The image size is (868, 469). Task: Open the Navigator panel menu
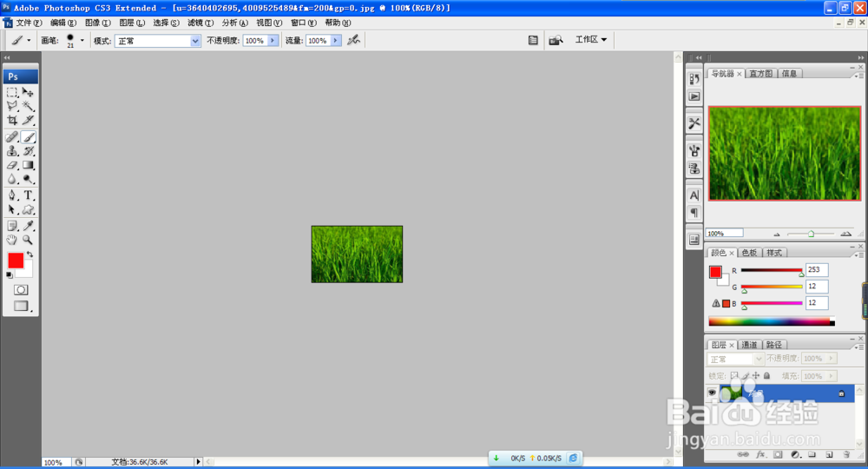point(859,76)
